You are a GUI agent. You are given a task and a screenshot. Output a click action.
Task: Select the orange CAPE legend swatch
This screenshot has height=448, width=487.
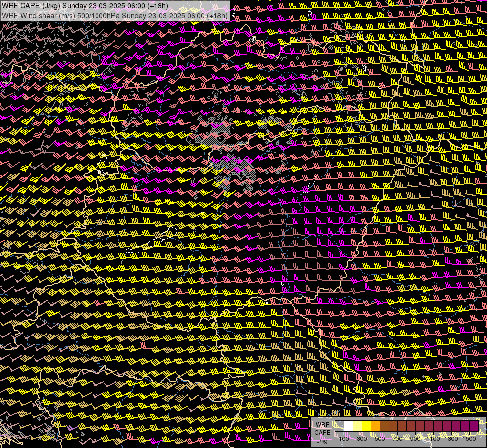point(375,426)
